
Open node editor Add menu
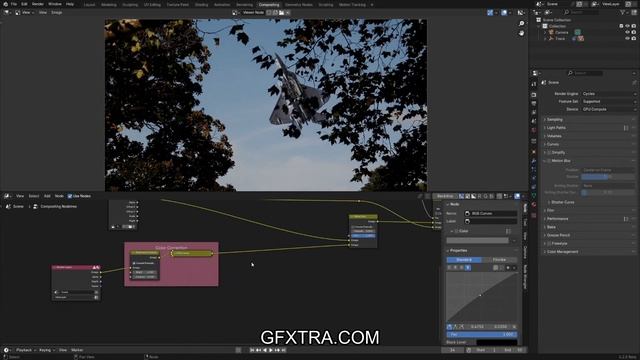(47, 196)
